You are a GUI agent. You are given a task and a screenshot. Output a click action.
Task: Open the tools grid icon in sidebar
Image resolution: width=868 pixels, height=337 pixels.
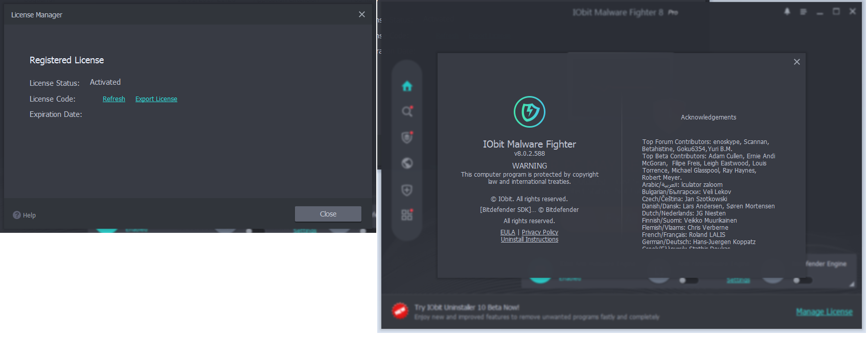coord(407,215)
